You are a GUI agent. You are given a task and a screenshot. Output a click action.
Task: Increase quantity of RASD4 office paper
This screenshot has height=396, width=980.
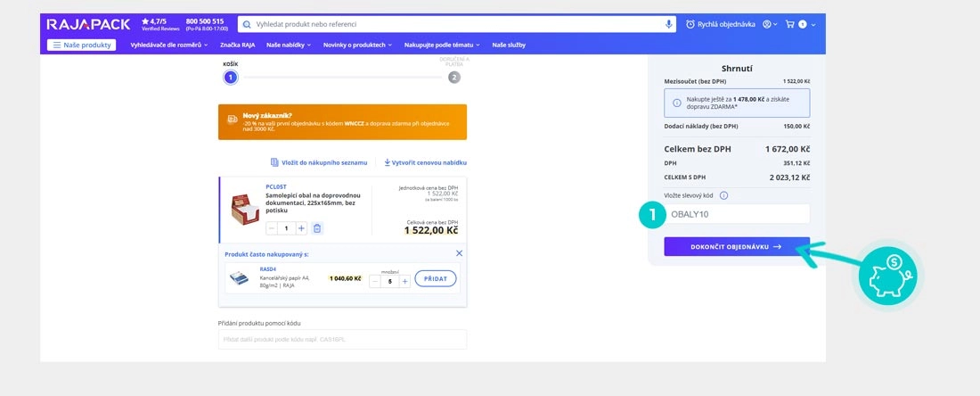pos(404,281)
